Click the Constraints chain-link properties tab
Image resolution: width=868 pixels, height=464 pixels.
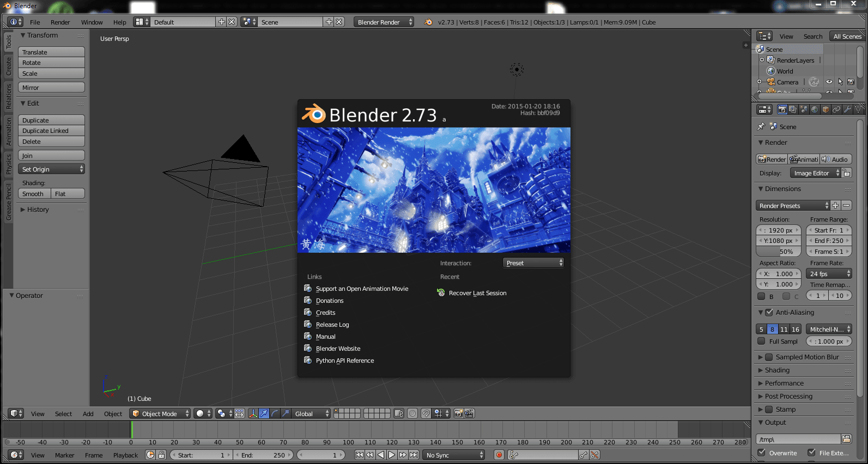click(x=836, y=109)
